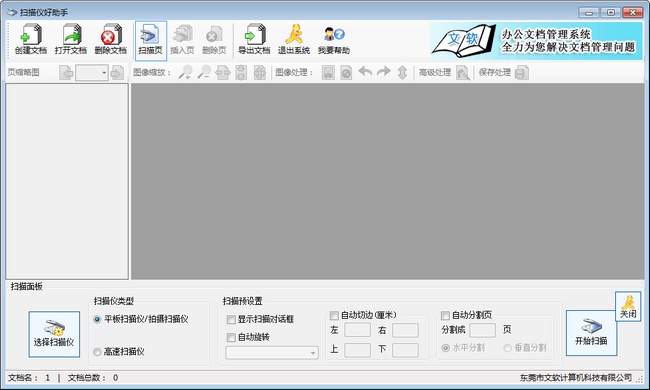650x390 pixels.
Task: Select 水平分割 radio option
Action: (446, 348)
